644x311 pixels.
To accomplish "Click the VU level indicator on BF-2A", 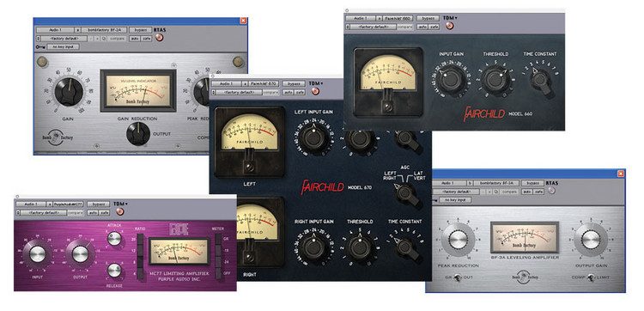I will [138, 90].
